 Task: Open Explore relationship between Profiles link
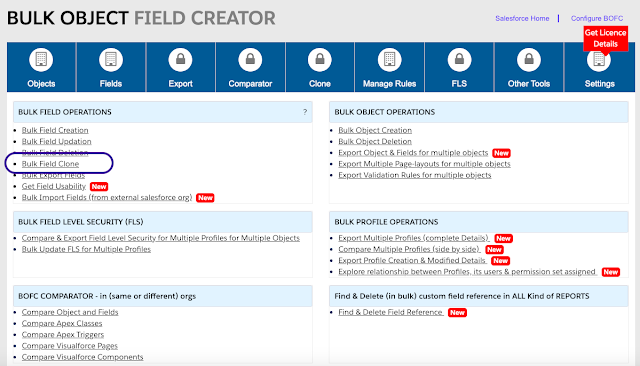click(x=467, y=272)
